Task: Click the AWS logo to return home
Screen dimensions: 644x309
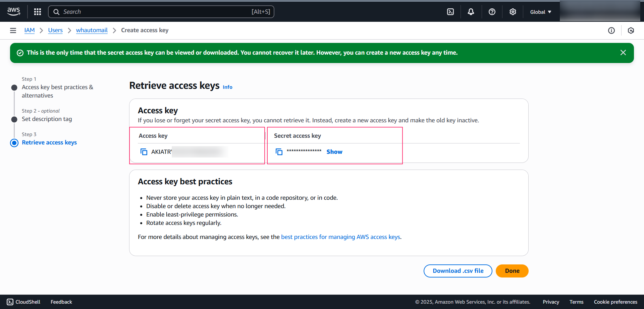Action: [x=13, y=11]
